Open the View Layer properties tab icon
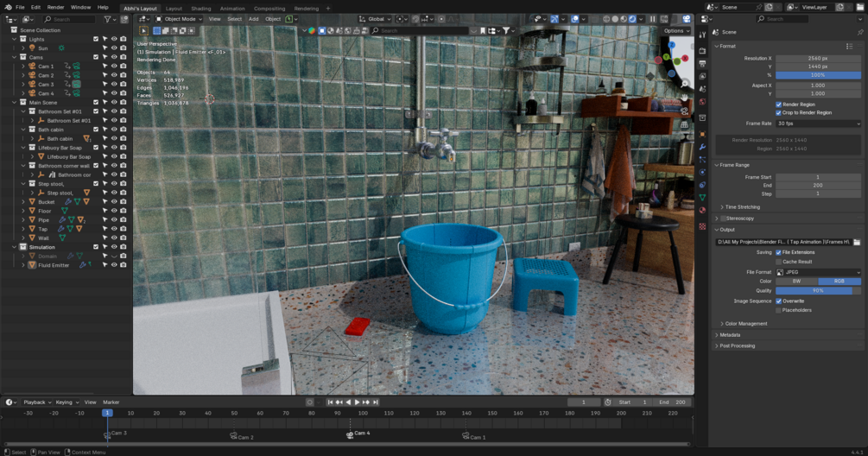The height and width of the screenshot is (456, 868). pos(702,76)
